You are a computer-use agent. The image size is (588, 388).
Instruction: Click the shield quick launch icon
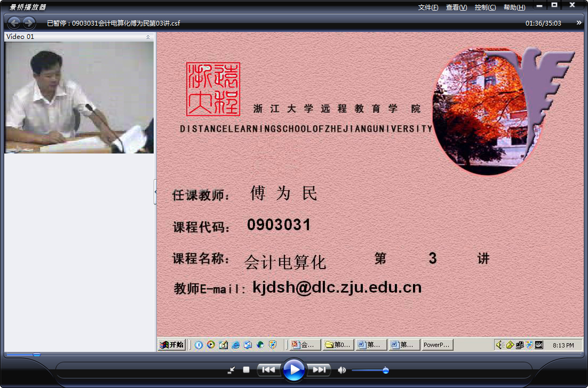pos(273,345)
